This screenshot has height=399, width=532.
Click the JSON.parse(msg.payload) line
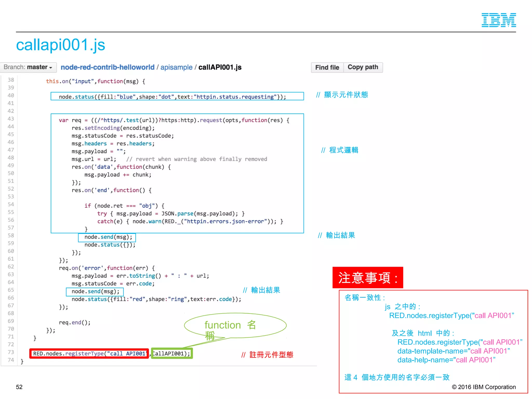click(171, 214)
